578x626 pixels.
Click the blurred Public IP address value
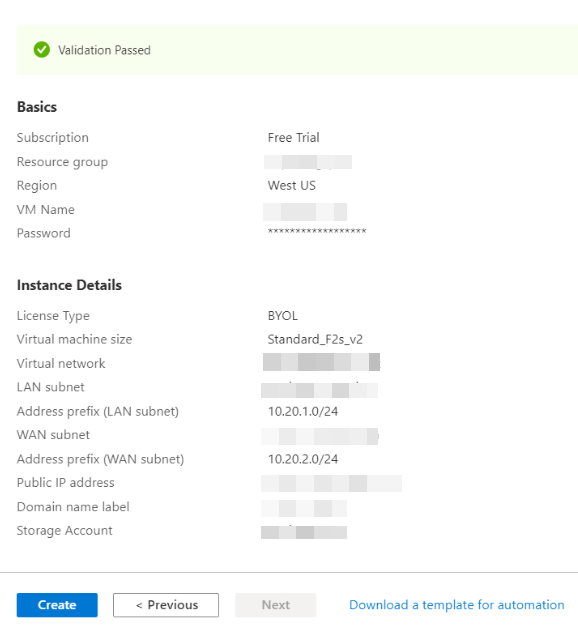coord(331,483)
